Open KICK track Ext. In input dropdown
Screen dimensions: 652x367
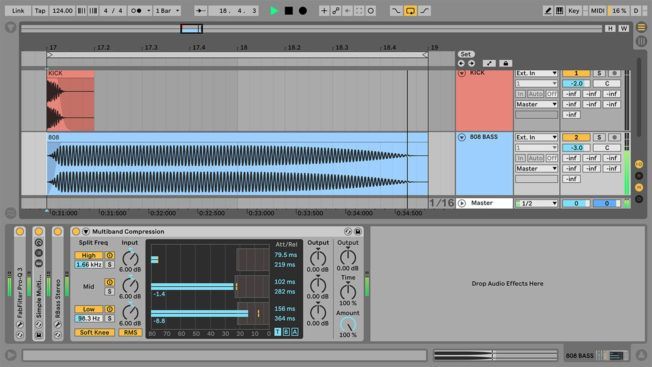[x=536, y=73]
